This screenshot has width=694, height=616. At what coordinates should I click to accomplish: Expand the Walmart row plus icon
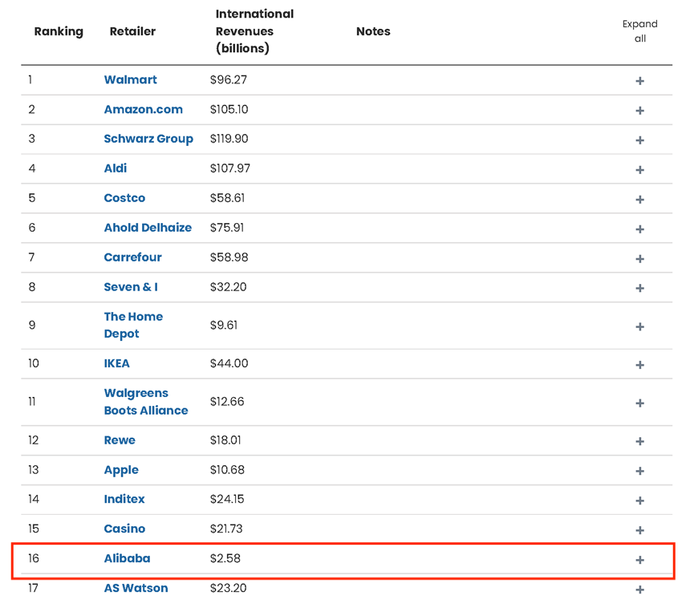point(639,81)
